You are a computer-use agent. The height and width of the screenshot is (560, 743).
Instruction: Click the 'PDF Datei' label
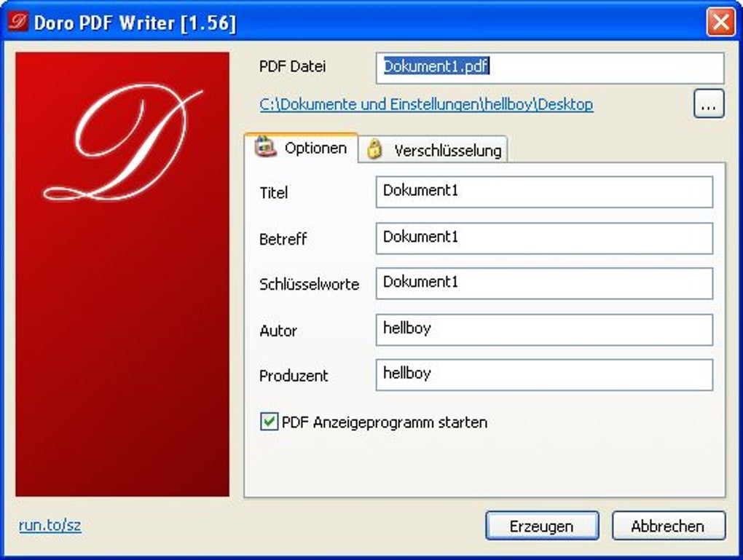292,66
